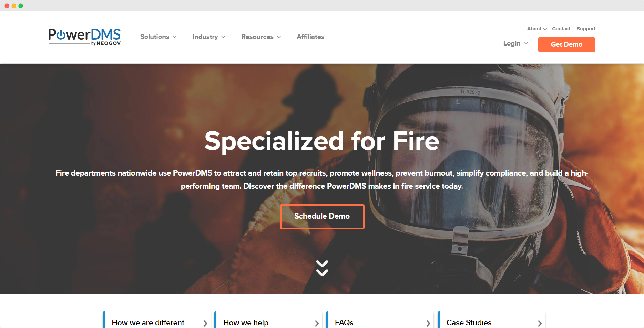Image resolution: width=644 pixels, height=328 pixels.
Task: Click the orange Get Demo button
Action: pyautogui.click(x=566, y=44)
